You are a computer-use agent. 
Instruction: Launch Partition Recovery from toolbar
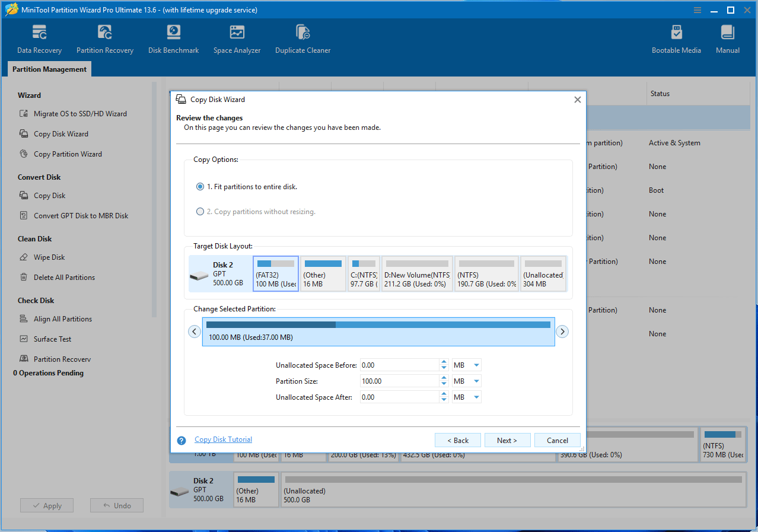(x=105, y=39)
